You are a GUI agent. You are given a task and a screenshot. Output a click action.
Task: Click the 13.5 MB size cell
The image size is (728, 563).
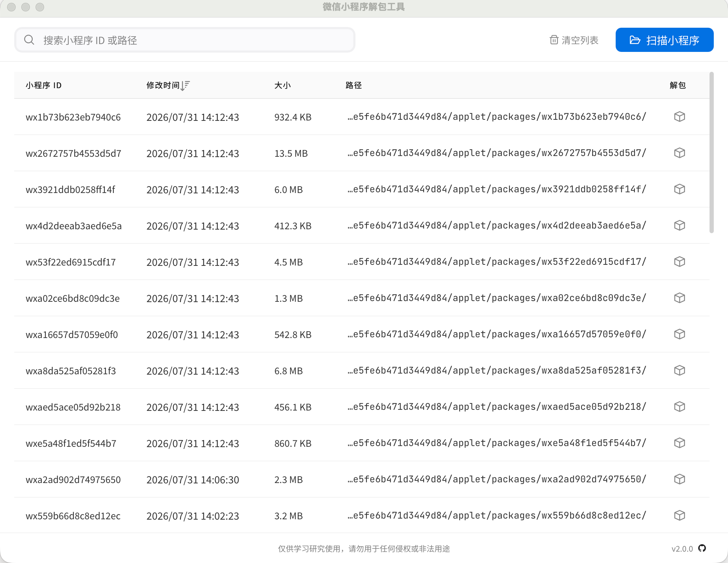pyautogui.click(x=291, y=154)
